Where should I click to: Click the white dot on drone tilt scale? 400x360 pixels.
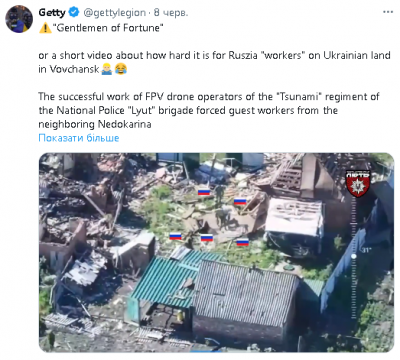(354, 256)
